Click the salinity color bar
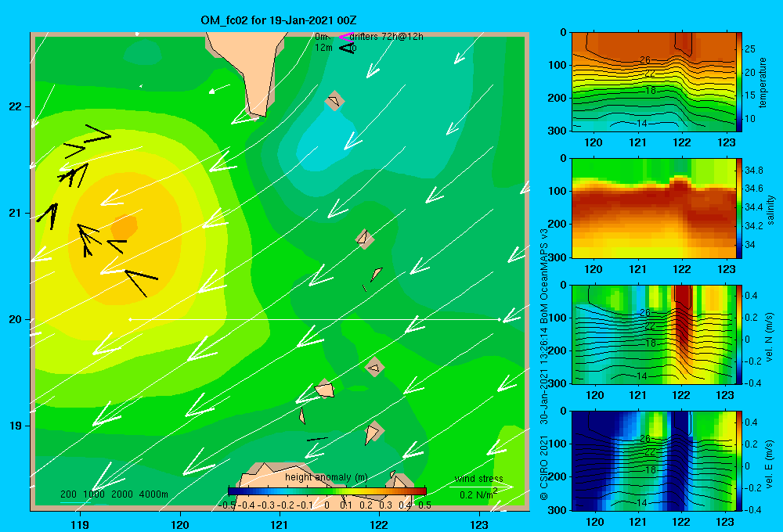The image size is (783, 532). pyautogui.click(x=738, y=208)
